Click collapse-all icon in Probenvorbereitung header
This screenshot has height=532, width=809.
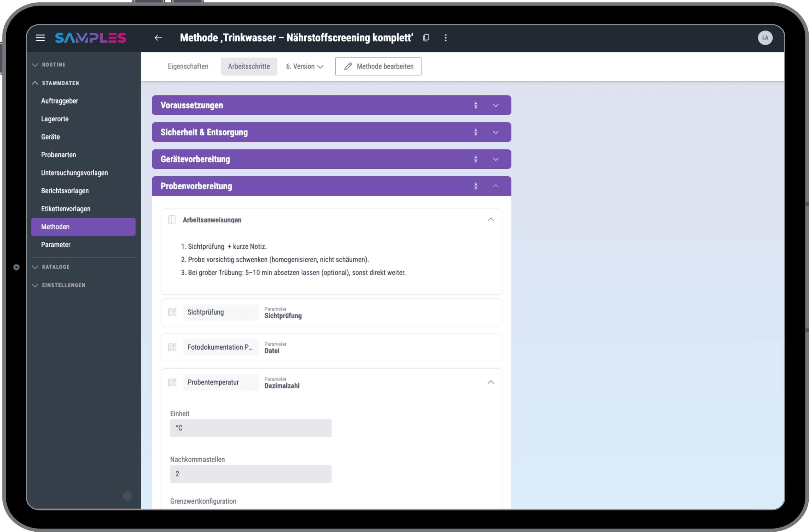click(x=476, y=186)
